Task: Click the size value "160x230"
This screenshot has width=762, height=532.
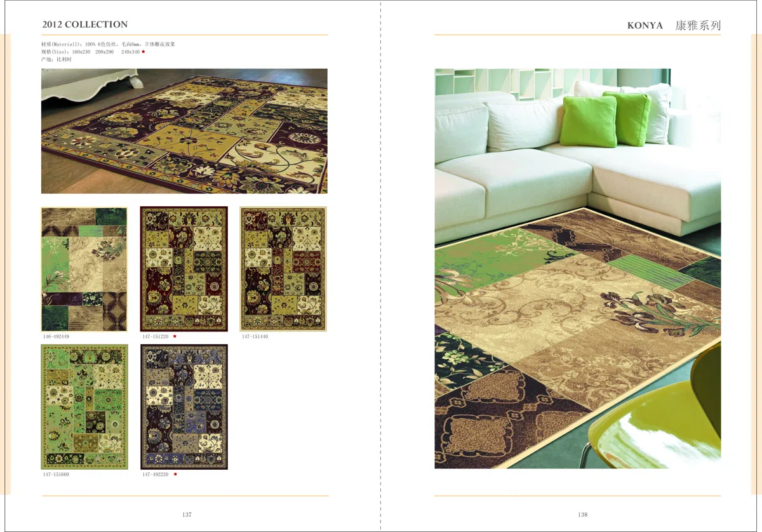Action: (81, 51)
